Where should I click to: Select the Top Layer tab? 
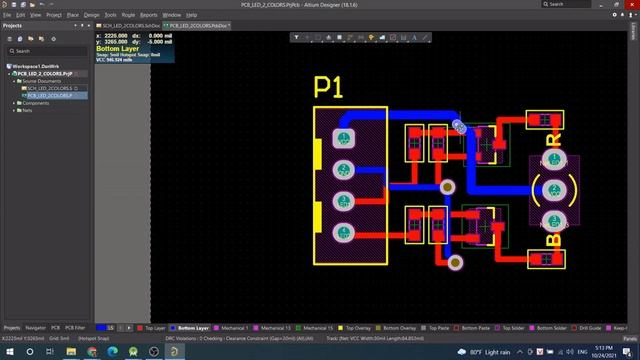[x=151, y=328]
